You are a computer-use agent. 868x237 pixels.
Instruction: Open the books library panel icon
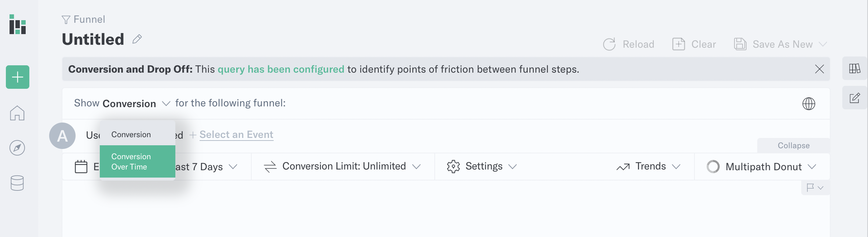point(855,69)
